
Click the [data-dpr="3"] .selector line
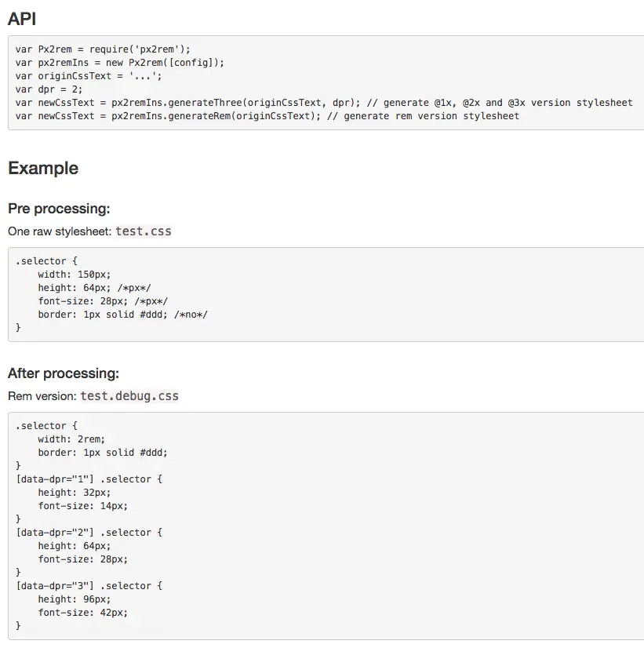tap(89, 586)
